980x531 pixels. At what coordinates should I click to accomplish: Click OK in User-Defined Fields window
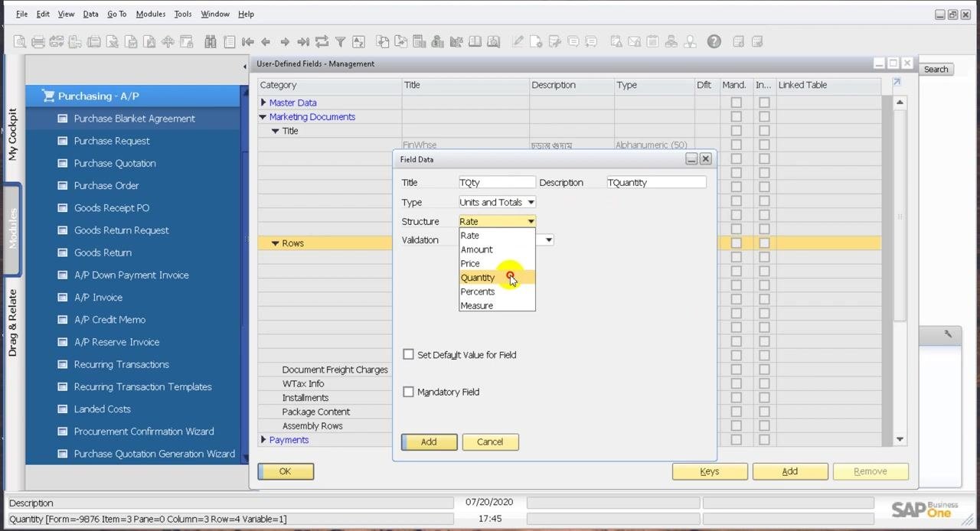tap(286, 471)
